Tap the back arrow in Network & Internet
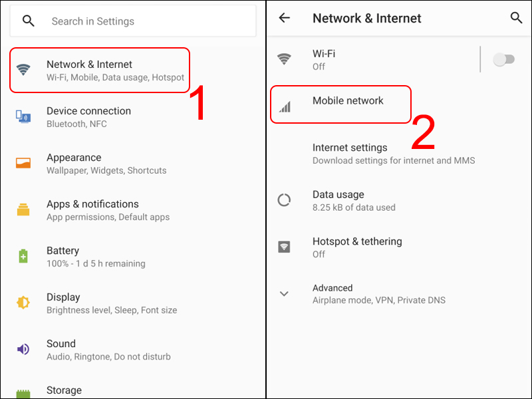 (x=285, y=18)
